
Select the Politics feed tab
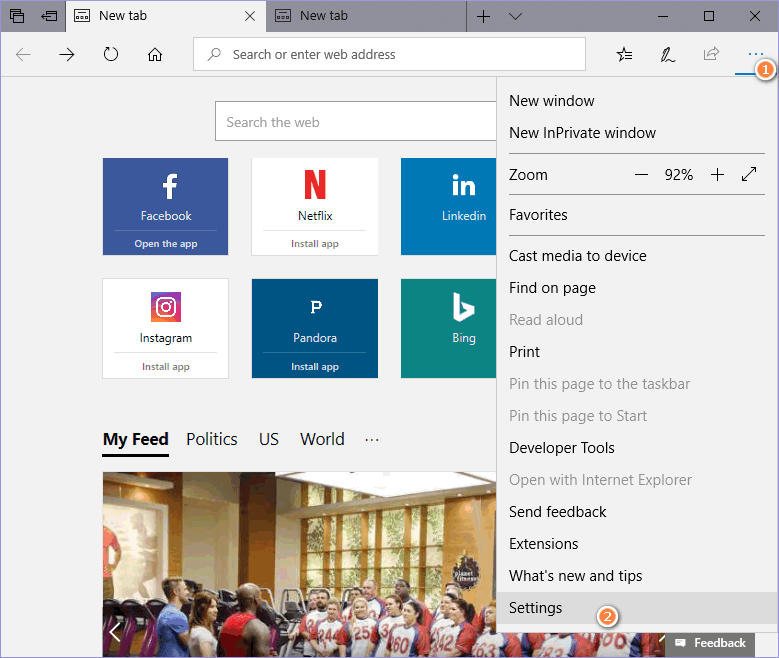(212, 439)
